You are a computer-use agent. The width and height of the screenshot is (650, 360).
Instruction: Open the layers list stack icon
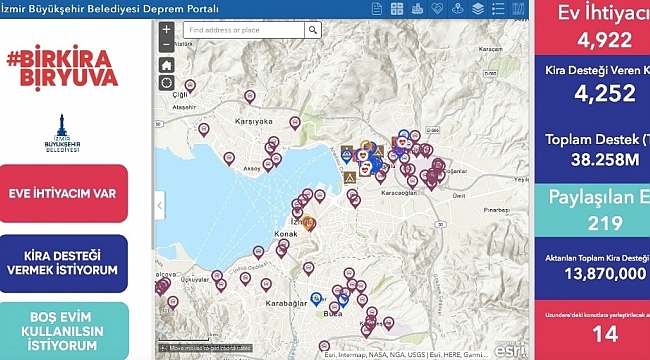pos(478,9)
